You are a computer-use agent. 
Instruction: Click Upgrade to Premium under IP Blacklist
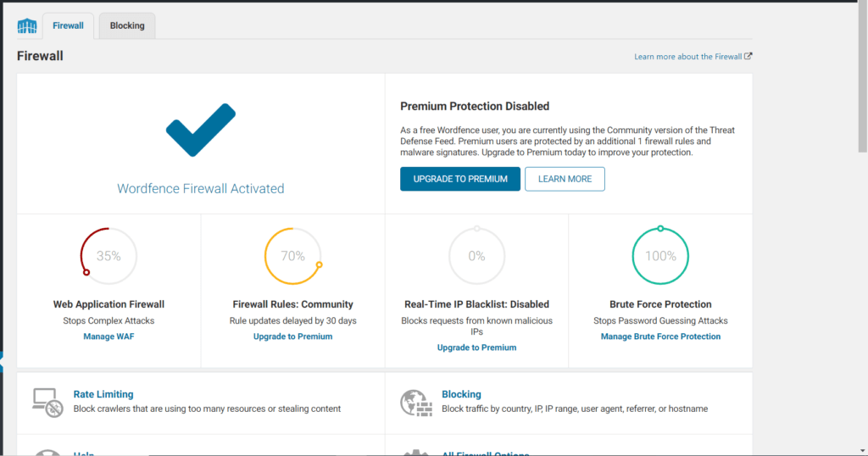coord(476,348)
